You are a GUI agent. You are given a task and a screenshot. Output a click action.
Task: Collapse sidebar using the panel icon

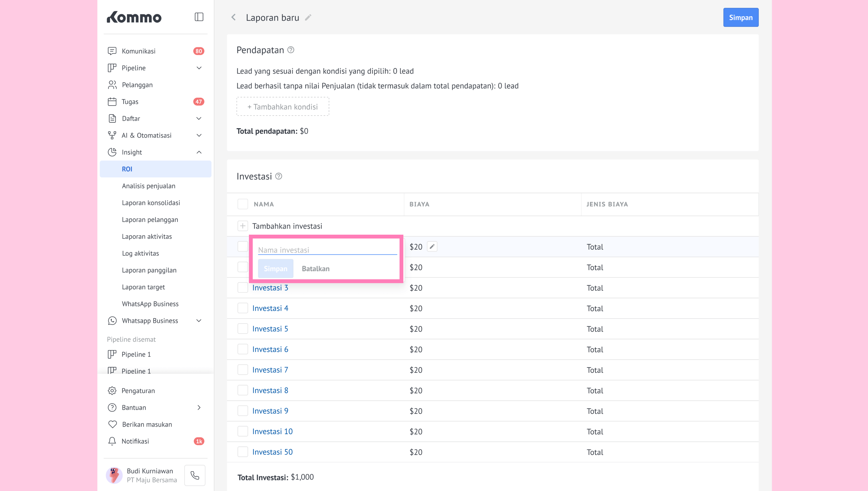pos(199,17)
